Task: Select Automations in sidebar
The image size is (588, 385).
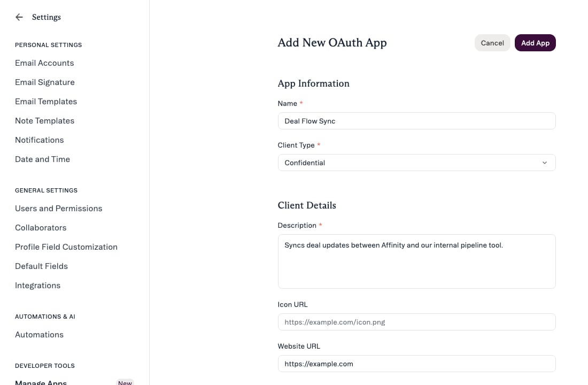Action: pos(39,334)
